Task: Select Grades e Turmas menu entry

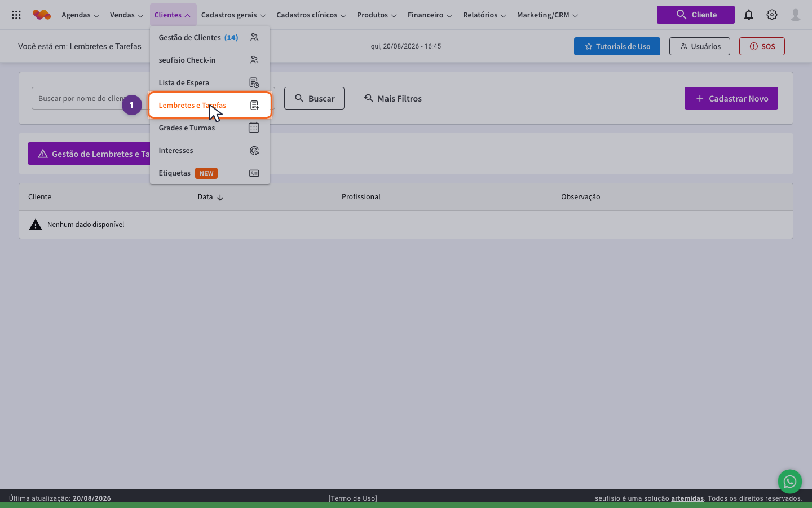Action: click(x=210, y=128)
